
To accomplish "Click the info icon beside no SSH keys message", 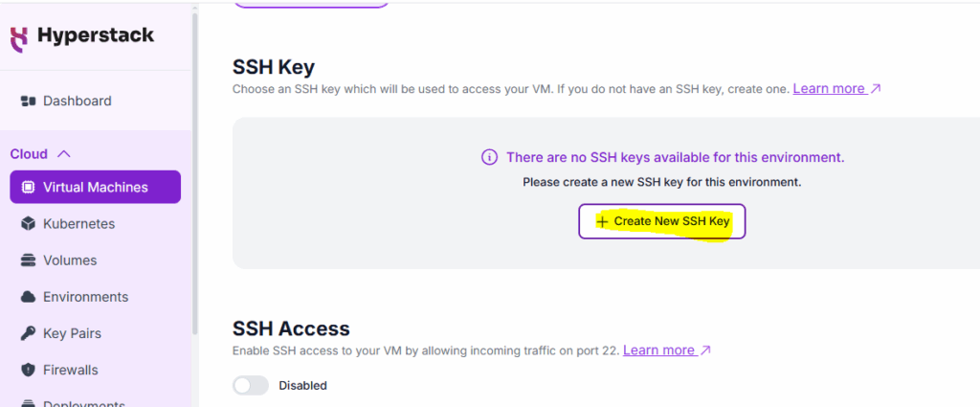I will pos(489,157).
